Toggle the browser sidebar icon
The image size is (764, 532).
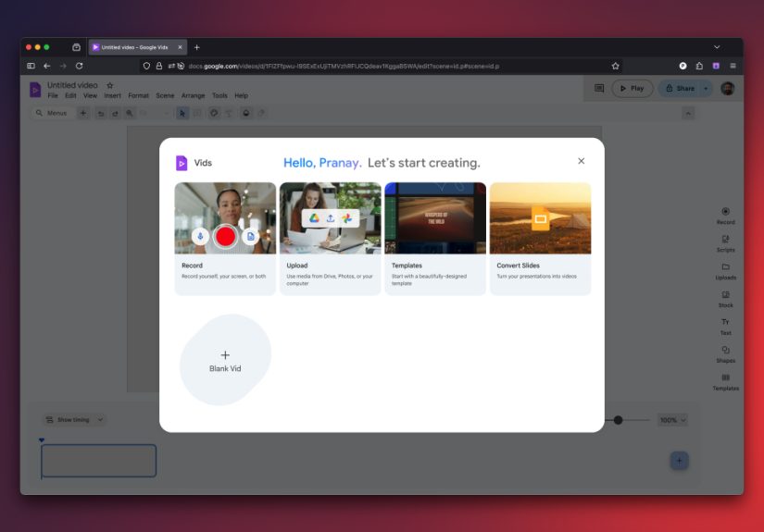pyautogui.click(x=31, y=66)
